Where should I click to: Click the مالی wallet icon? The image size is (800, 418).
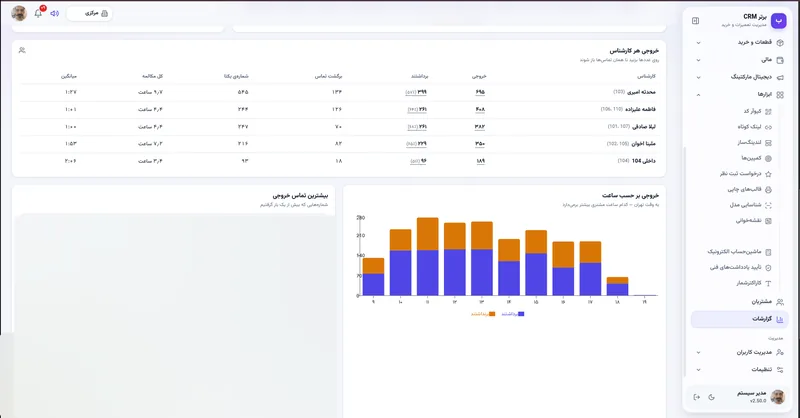pos(780,60)
